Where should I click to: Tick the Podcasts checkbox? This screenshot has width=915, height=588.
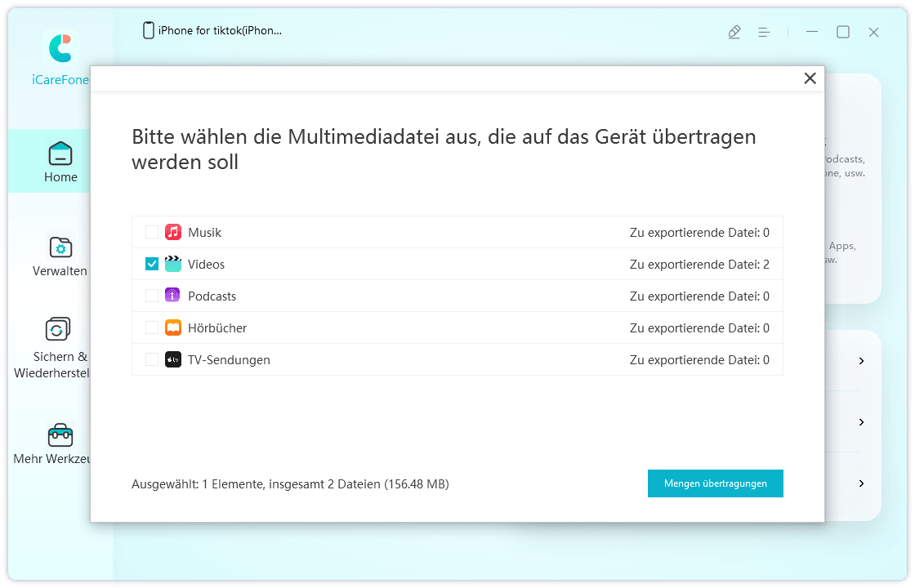152,296
